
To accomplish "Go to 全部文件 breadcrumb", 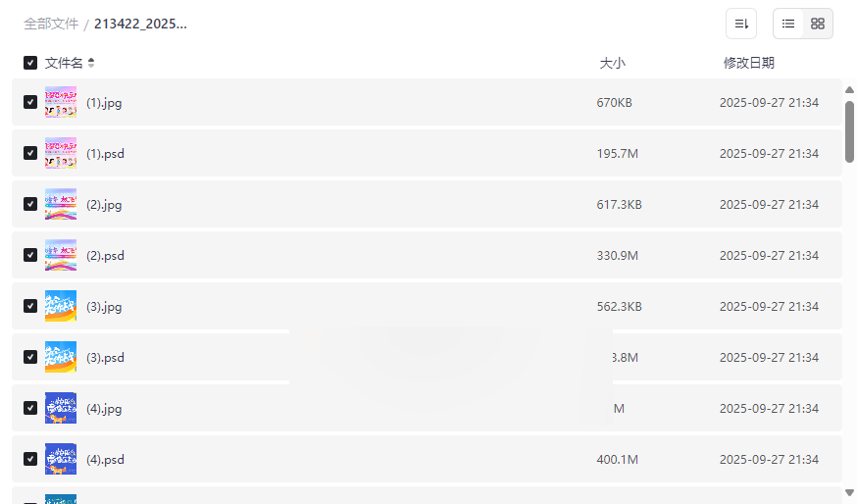I will coord(51,24).
